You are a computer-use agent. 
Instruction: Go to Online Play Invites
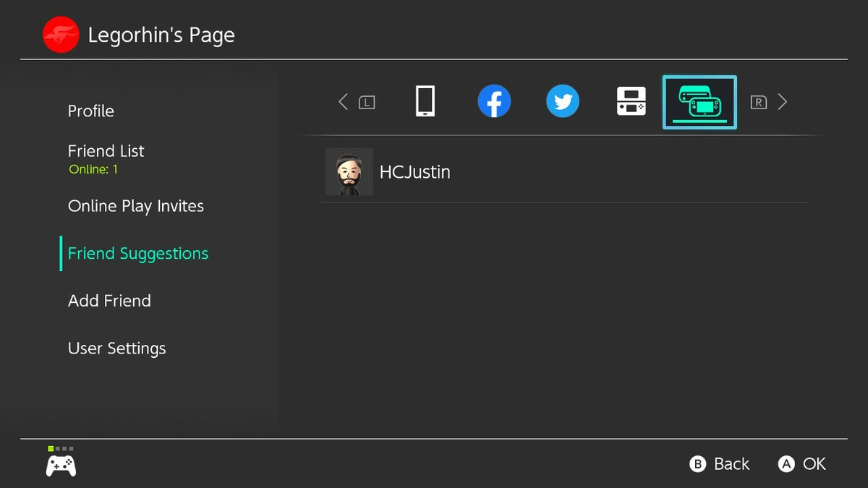pyautogui.click(x=136, y=207)
